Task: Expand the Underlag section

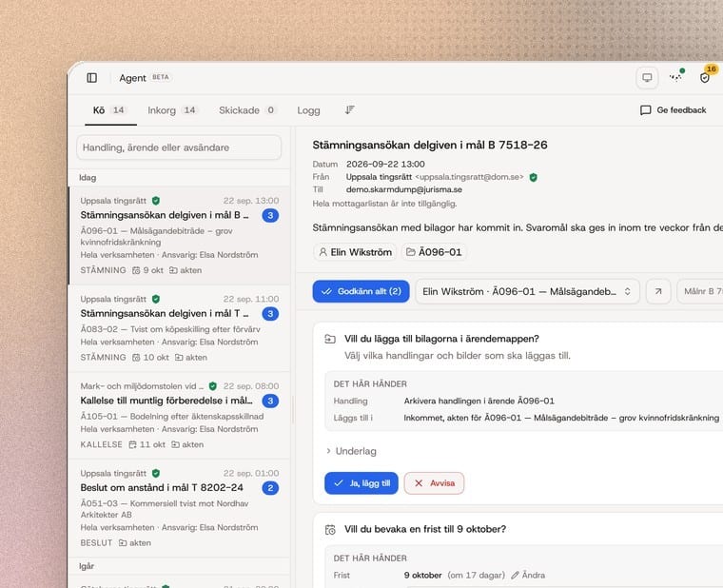Action: [351, 451]
